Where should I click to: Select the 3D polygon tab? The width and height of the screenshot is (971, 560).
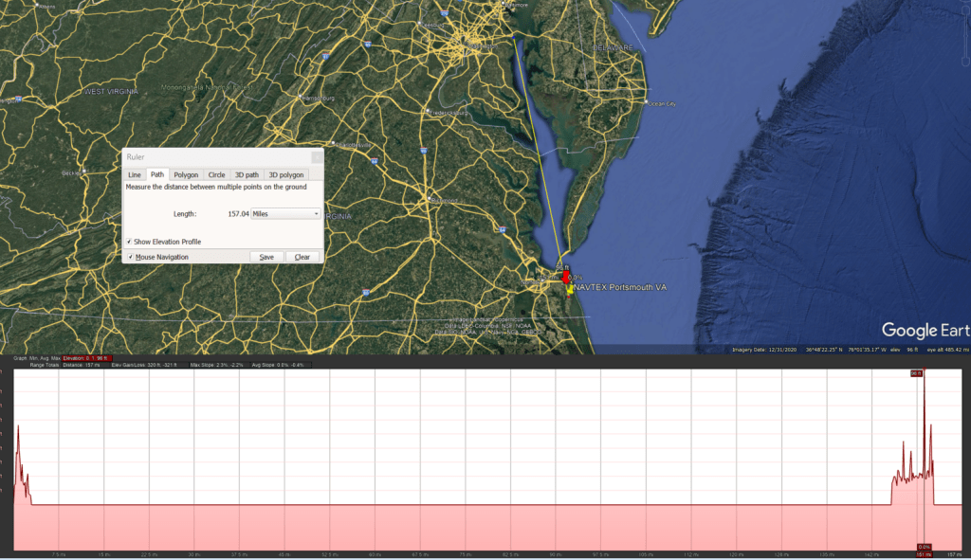[285, 175]
